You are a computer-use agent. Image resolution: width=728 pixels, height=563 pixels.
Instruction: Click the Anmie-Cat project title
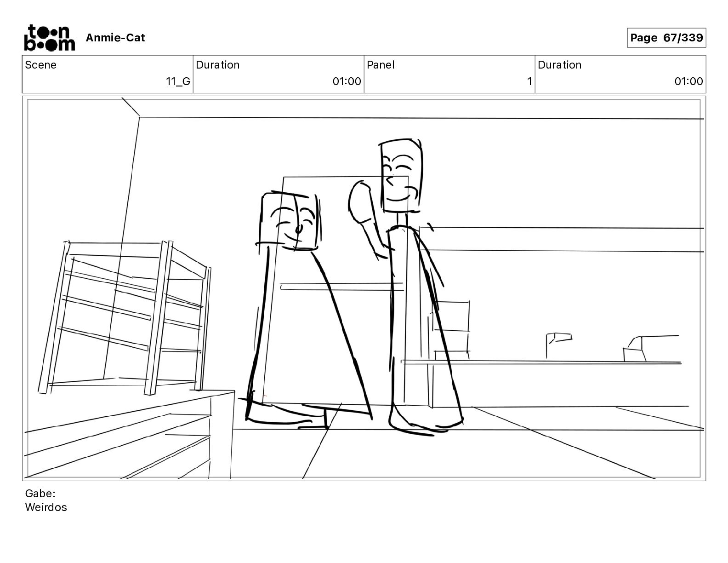(x=115, y=38)
